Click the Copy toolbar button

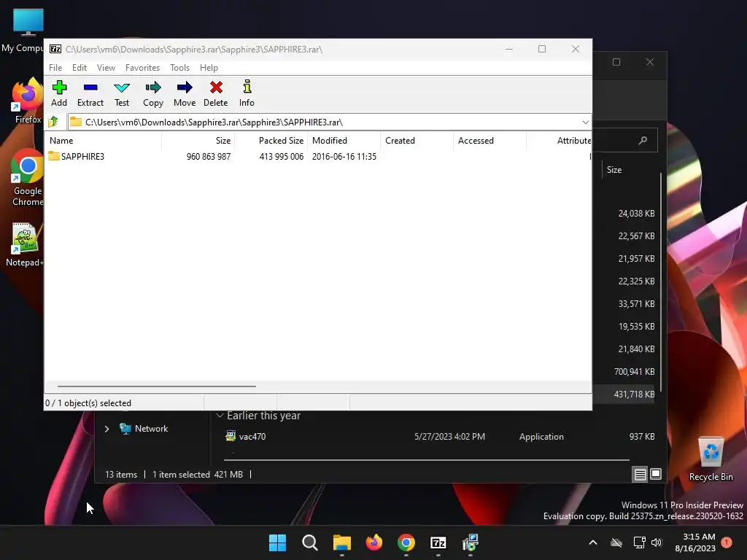pos(153,94)
